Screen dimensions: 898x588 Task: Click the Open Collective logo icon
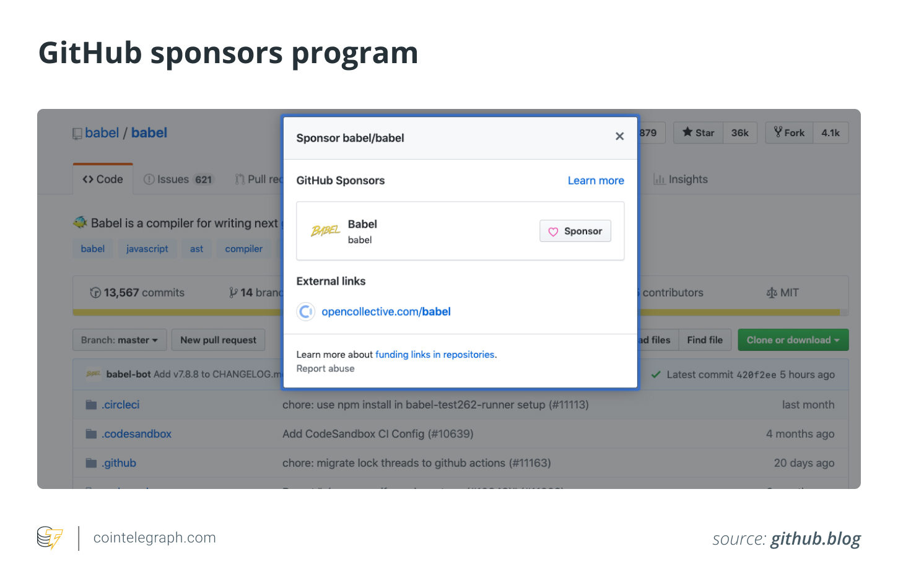pyautogui.click(x=305, y=312)
